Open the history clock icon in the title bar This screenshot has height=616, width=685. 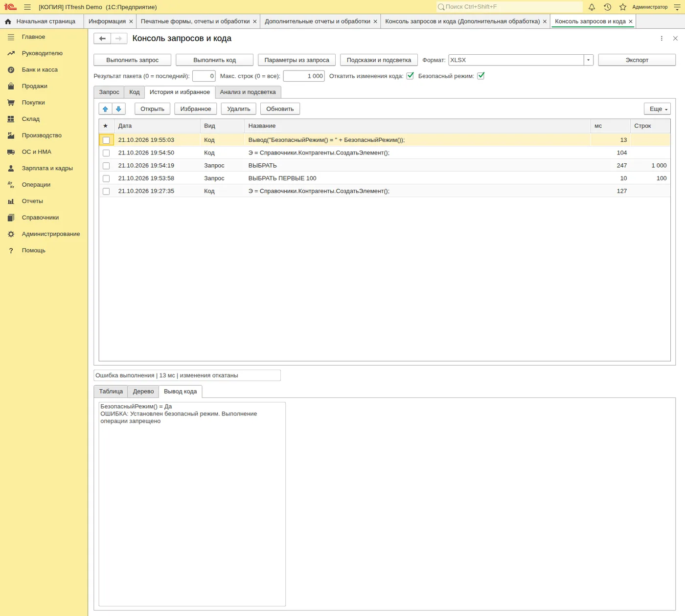click(x=607, y=7)
